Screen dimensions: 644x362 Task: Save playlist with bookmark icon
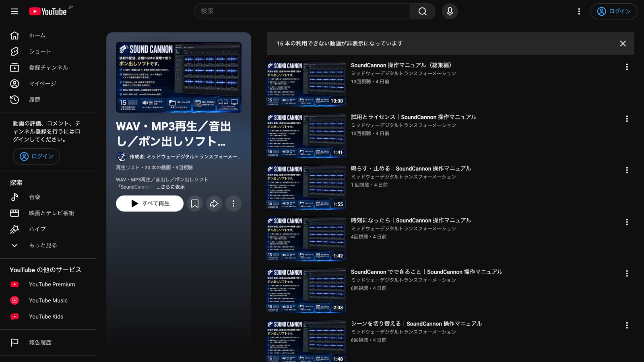[x=195, y=204]
